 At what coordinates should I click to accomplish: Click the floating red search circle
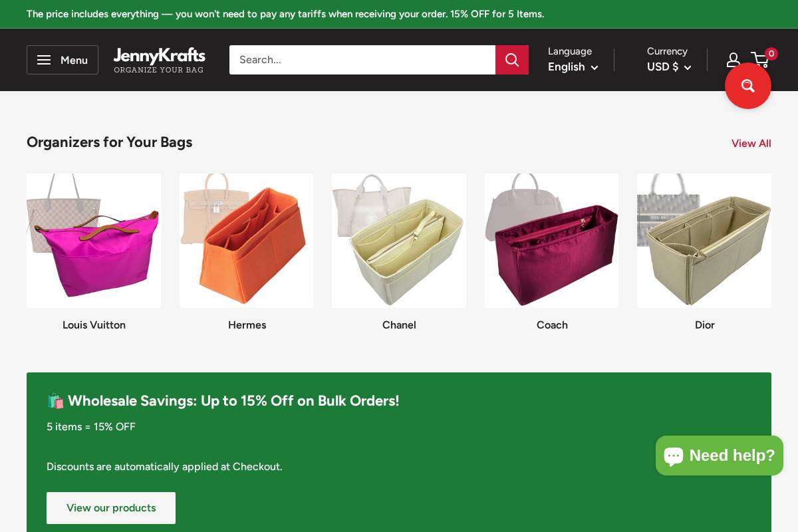click(x=748, y=86)
